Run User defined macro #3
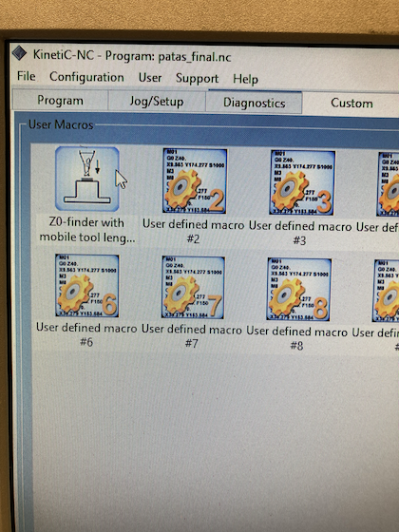 click(x=302, y=182)
